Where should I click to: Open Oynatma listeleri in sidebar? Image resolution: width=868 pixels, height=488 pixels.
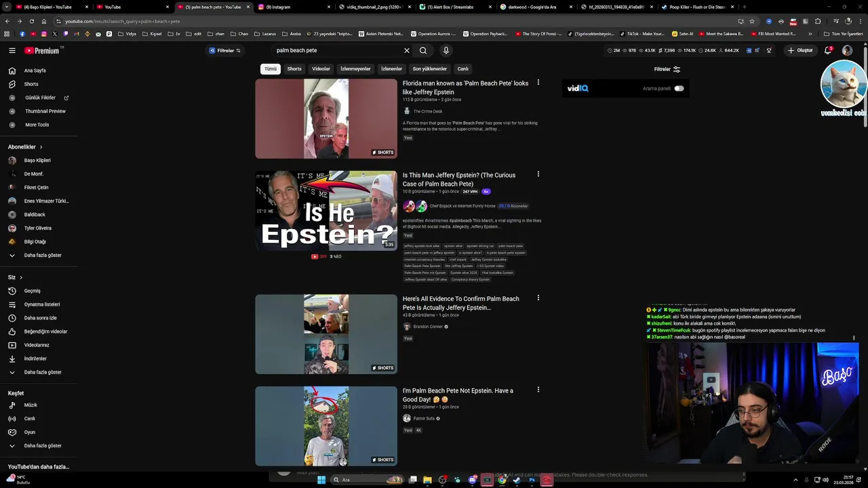pyautogui.click(x=42, y=304)
